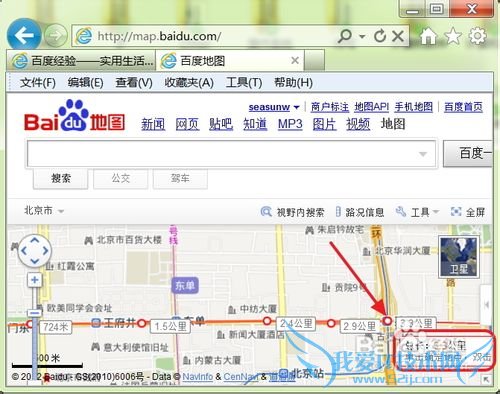
Task: Click 视野内搜索 tool
Action: point(292,212)
